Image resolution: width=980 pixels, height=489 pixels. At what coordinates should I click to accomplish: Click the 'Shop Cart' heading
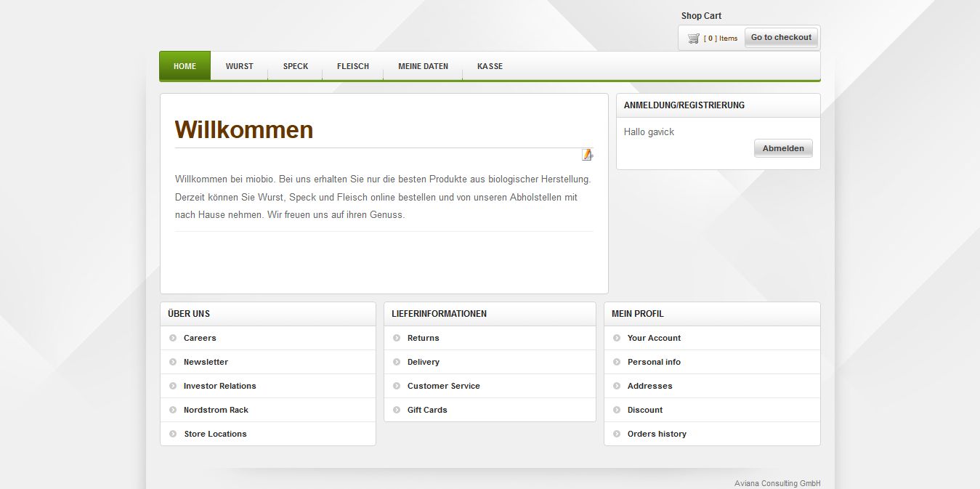701,16
